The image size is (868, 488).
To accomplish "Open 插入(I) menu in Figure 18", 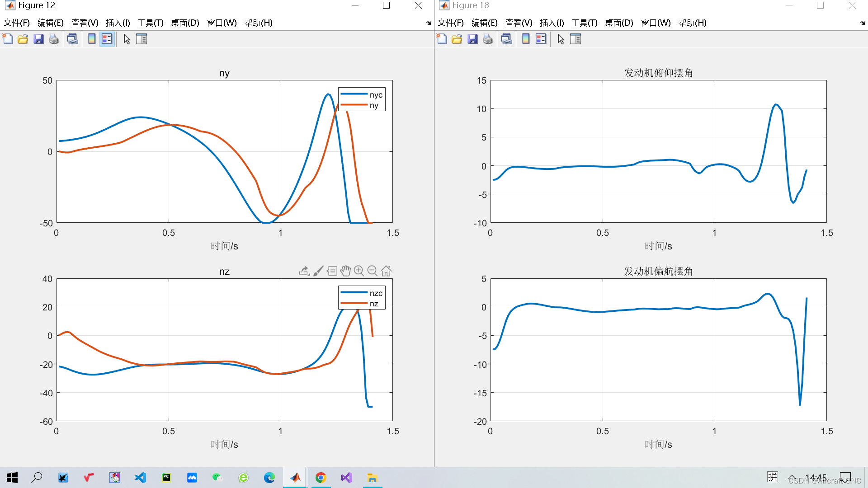I will pyautogui.click(x=552, y=23).
